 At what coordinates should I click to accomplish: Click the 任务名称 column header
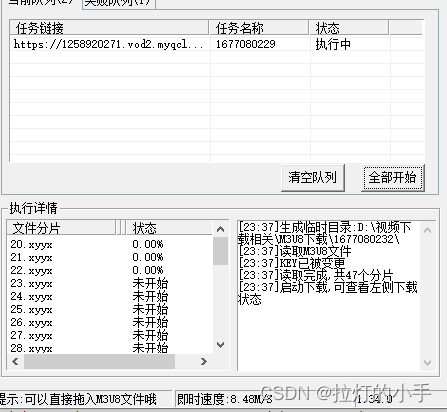[x=259, y=28]
